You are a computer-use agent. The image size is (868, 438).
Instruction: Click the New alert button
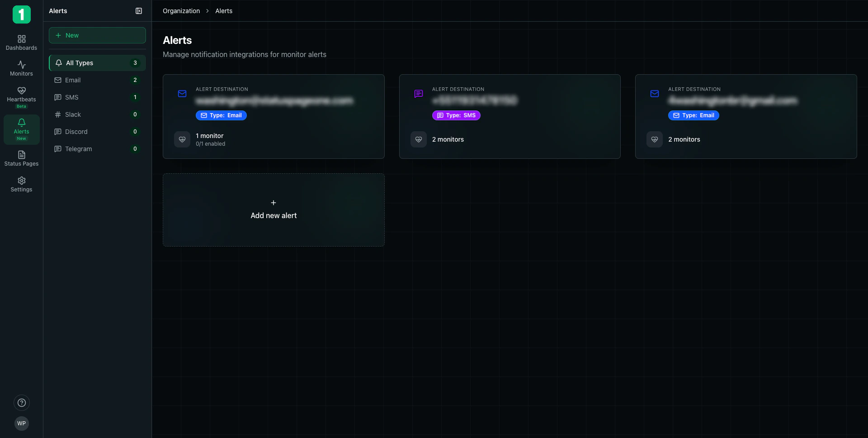(x=97, y=35)
